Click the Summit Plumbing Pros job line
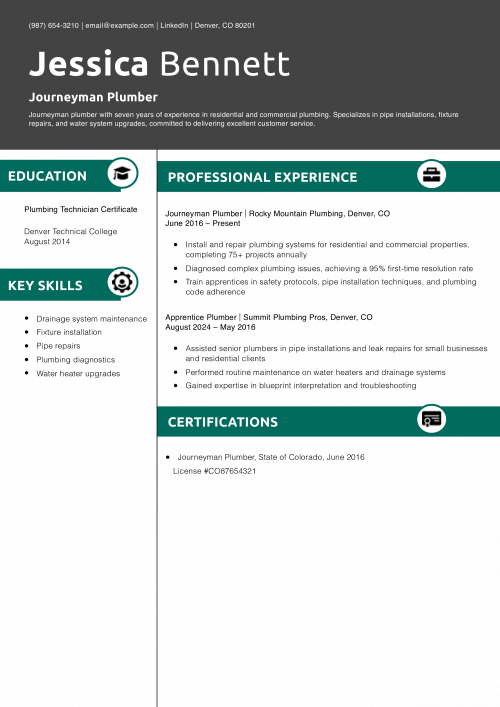The image size is (500, 707). click(269, 317)
